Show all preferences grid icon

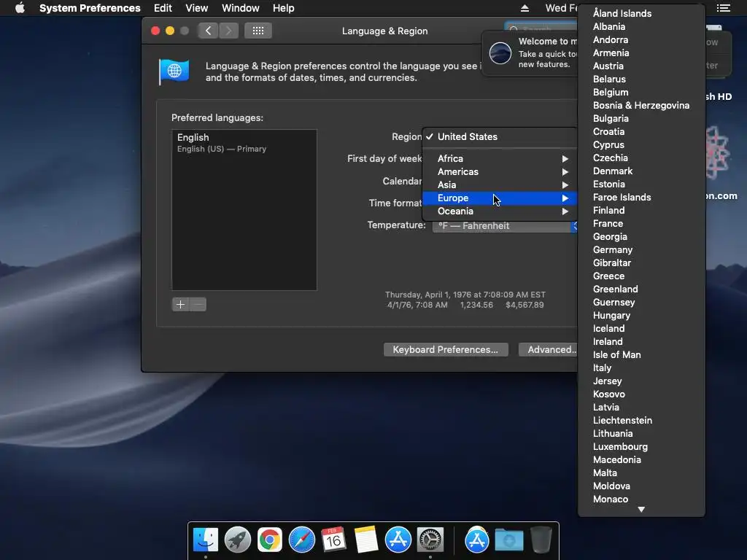coord(258,31)
